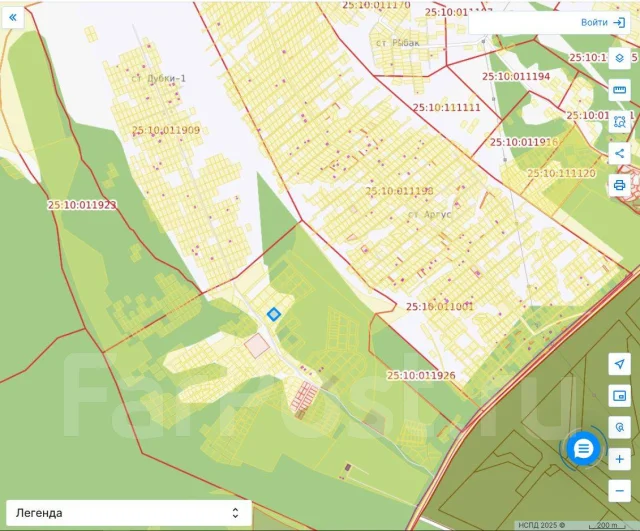Open the map layers tool
This screenshot has height=531, width=640.
coord(619,58)
